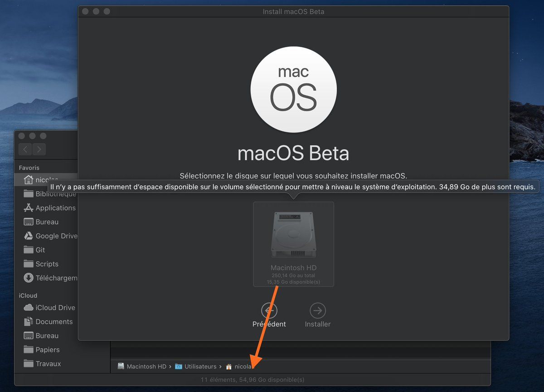Open the Git folder in sidebar
This screenshot has width=544, height=392.
[x=40, y=250]
